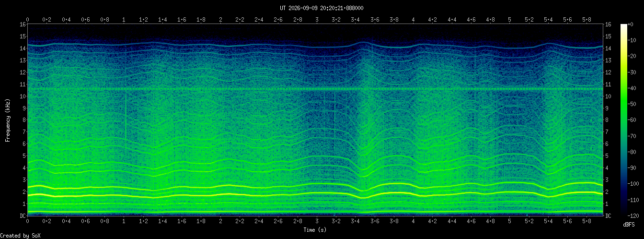Click the 16 kHz label on left axis

point(23,24)
